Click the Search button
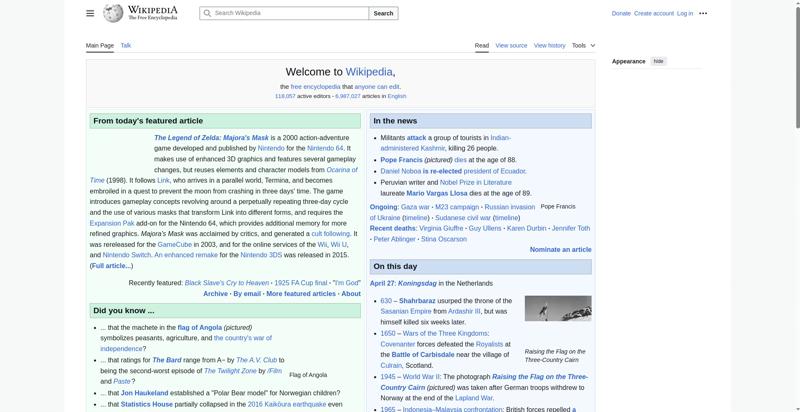 [383, 13]
